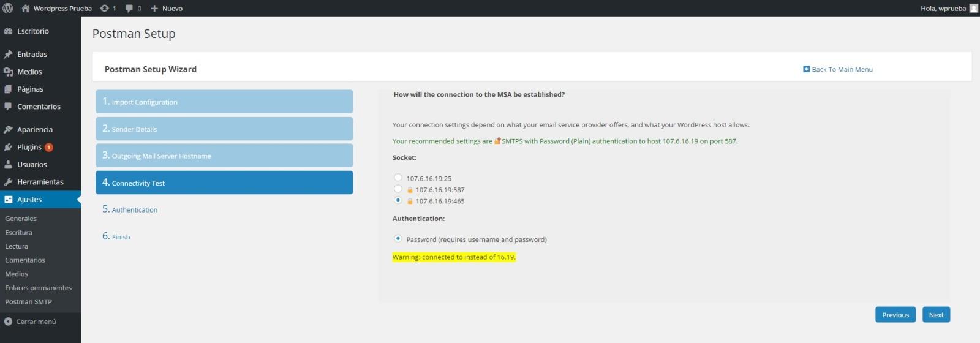This screenshot has width=980, height=343.
Task: Open the Nuevo new content menu
Action: tap(172, 9)
